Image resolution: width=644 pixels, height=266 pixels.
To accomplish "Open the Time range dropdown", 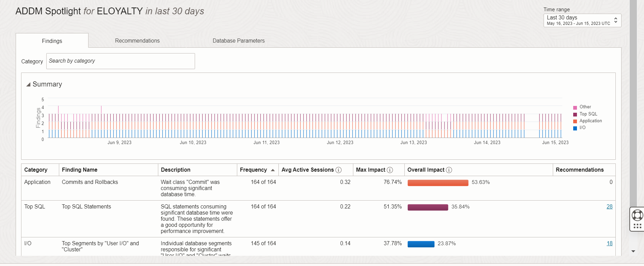I will click(x=582, y=20).
